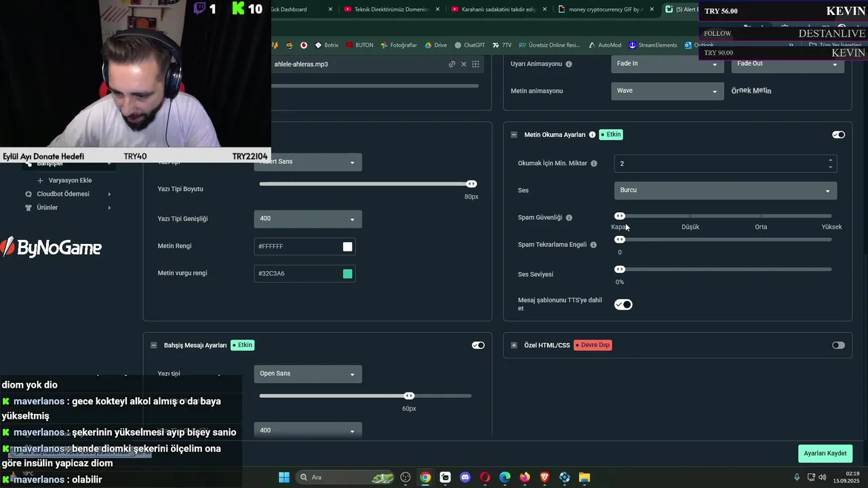The width and height of the screenshot is (868, 488).
Task: Toggle the Metin Okuma Ayarları switch
Action: [x=838, y=135]
